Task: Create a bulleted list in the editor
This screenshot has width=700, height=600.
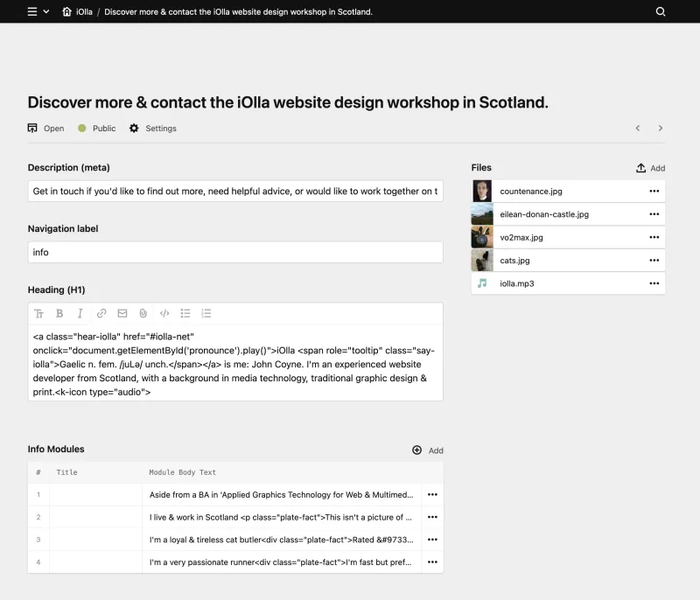Action: click(x=185, y=313)
